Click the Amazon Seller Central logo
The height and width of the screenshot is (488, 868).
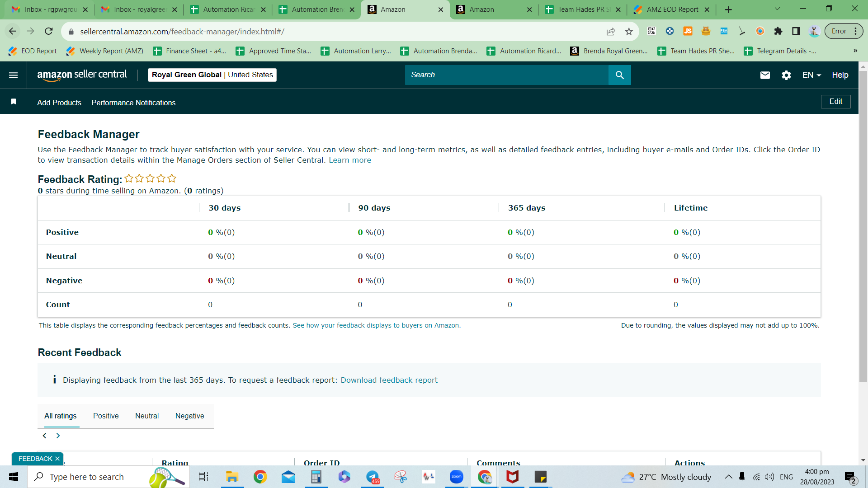tap(82, 75)
